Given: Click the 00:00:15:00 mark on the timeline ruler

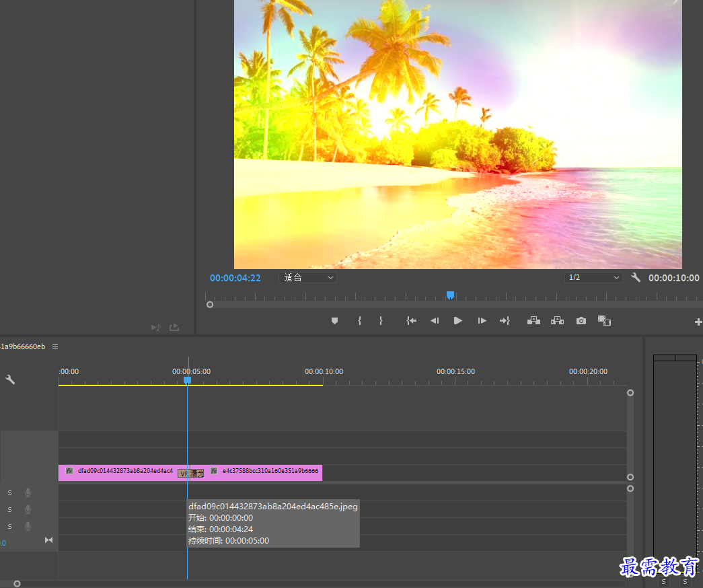Looking at the screenshot, I should [x=455, y=371].
